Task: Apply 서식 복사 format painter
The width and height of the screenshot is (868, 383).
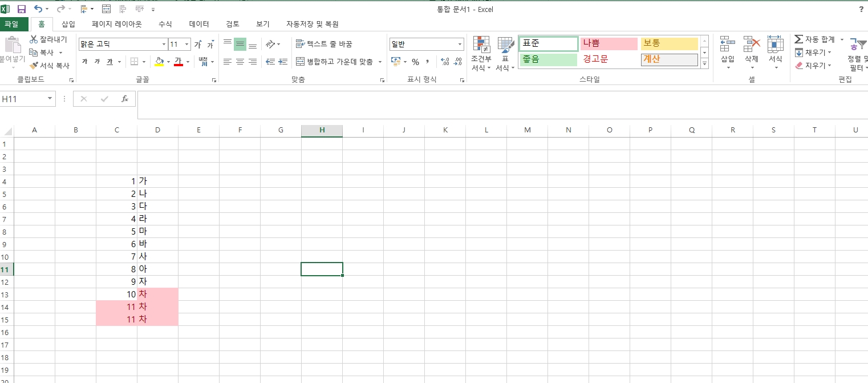Action: 50,66
